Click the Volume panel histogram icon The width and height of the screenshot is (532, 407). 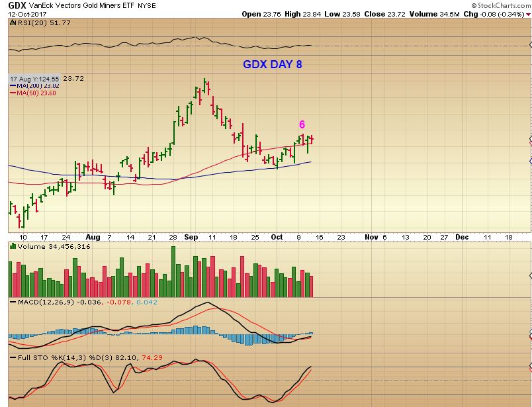coord(13,246)
